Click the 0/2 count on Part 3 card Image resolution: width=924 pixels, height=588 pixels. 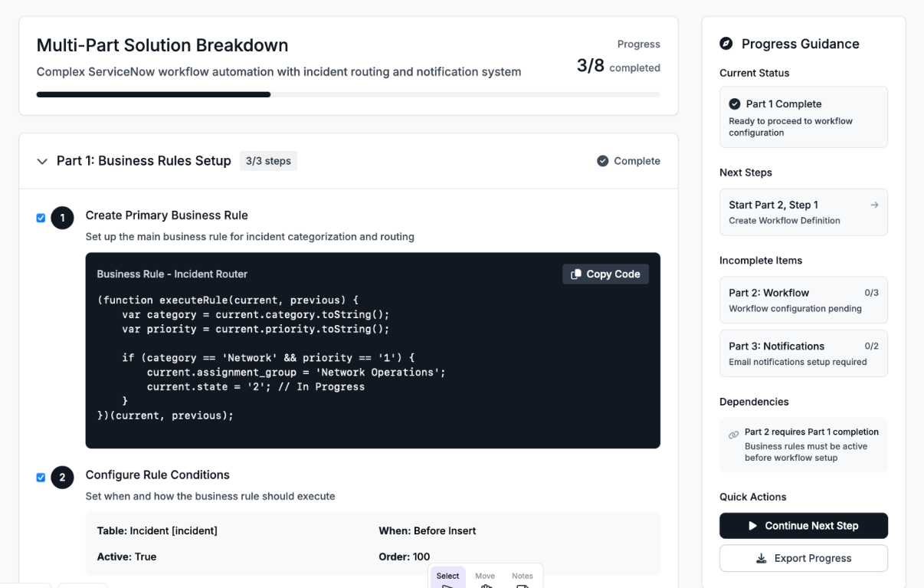[x=871, y=347]
